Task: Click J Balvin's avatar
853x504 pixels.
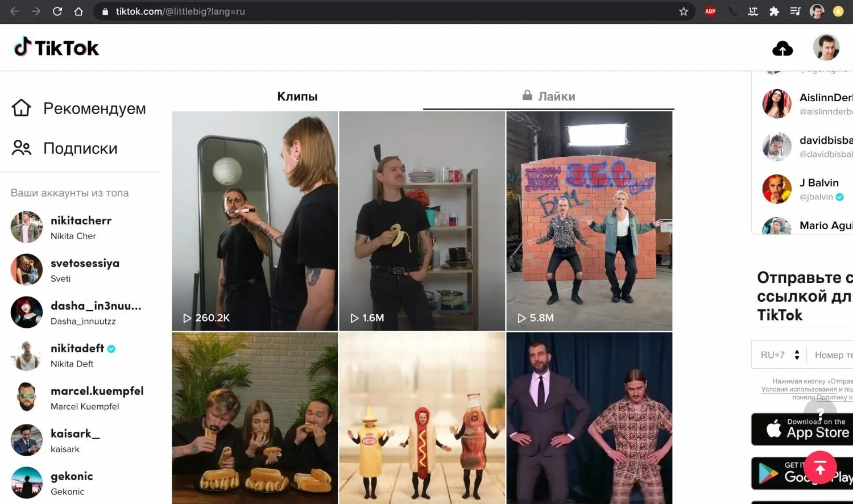Action: (x=777, y=189)
